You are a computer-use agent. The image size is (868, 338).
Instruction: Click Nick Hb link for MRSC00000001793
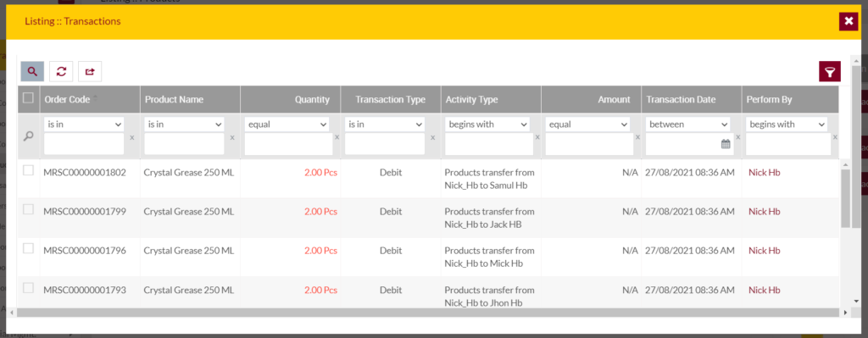(764, 290)
